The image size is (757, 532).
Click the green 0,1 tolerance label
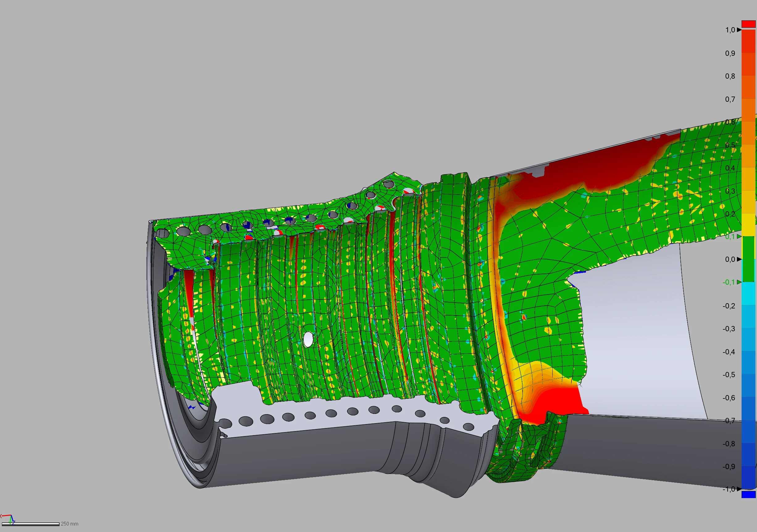click(730, 237)
